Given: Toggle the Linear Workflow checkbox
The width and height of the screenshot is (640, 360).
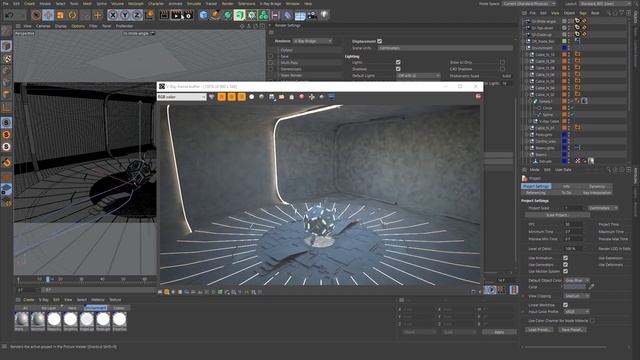Looking at the screenshot, I should [565, 305].
